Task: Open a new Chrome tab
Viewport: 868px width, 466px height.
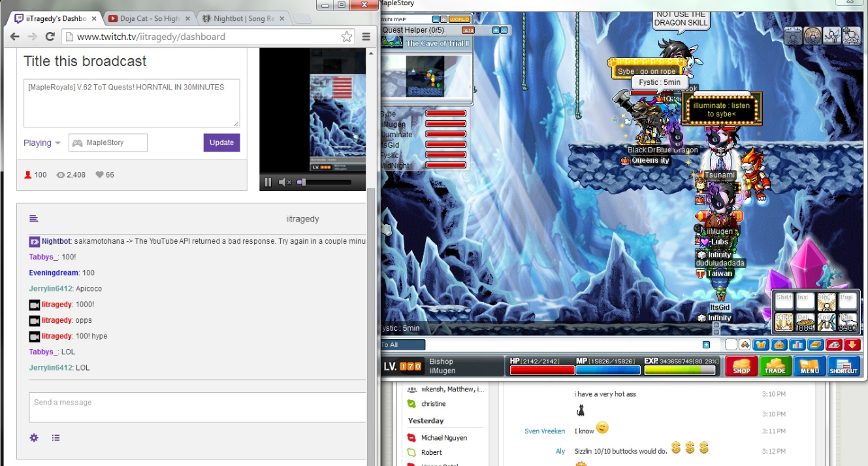Action: [301, 19]
